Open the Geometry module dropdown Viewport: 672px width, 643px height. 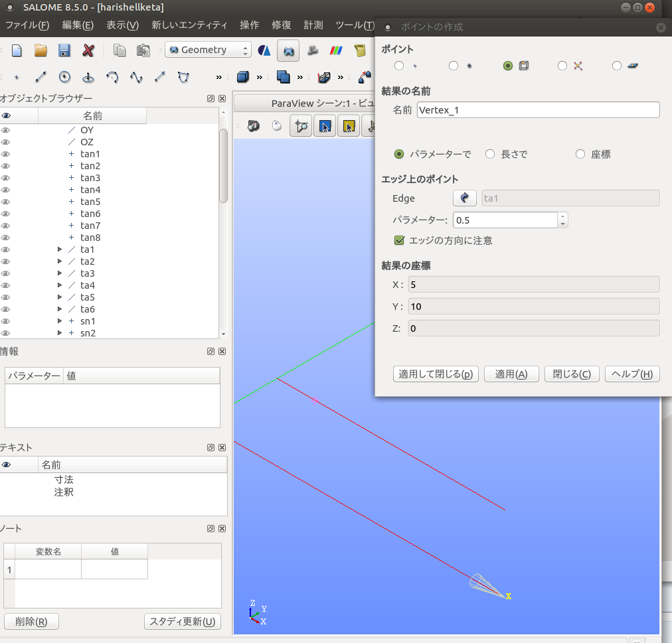pos(208,50)
